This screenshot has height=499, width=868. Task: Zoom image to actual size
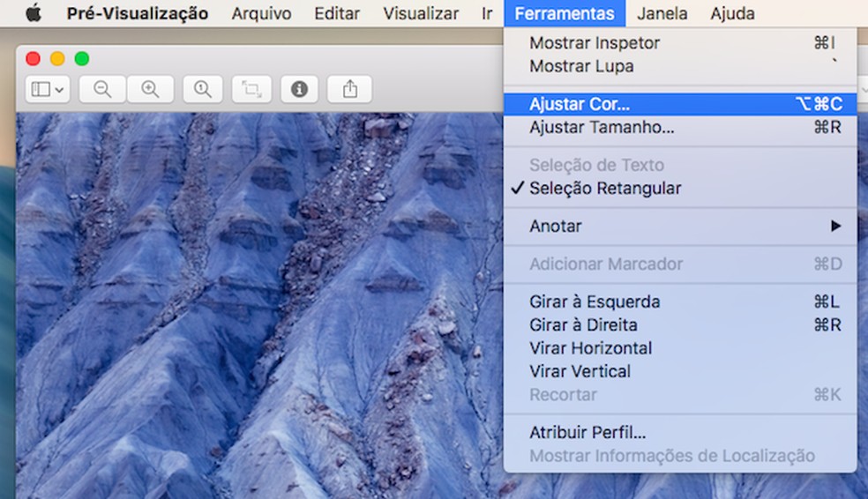(203, 89)
